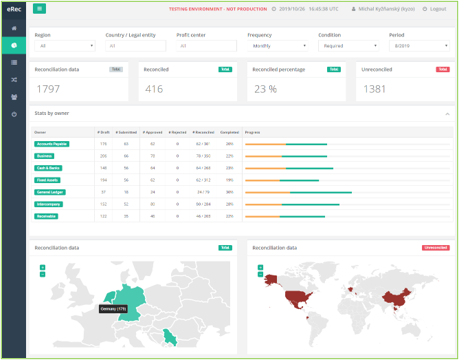Click the Total badge on Reconciled card

tap(225, 69)
